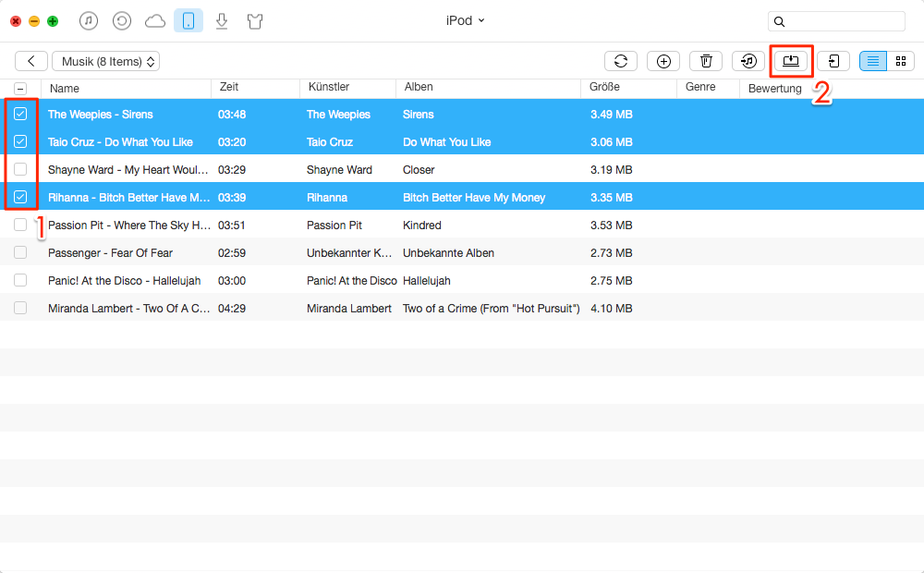Click into the search field
Viewport: 924px width, 573px height.
tap(836, 21)
